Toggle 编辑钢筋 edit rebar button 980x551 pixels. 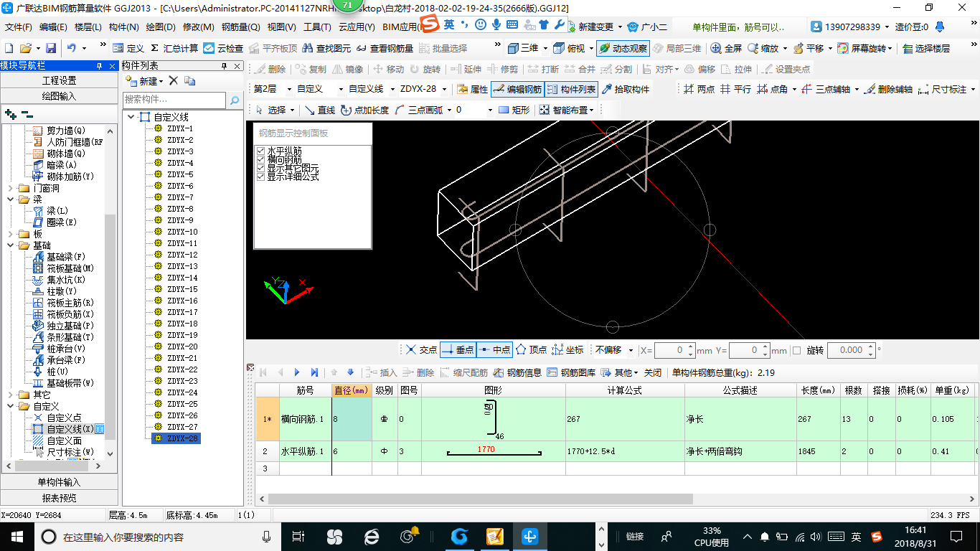tap(517, 89)
